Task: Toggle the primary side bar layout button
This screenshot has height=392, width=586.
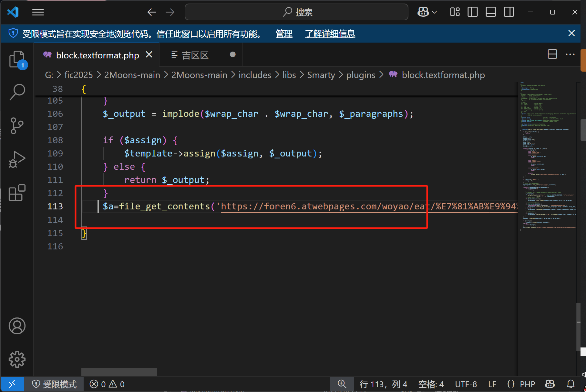Action: coord(472,12)
